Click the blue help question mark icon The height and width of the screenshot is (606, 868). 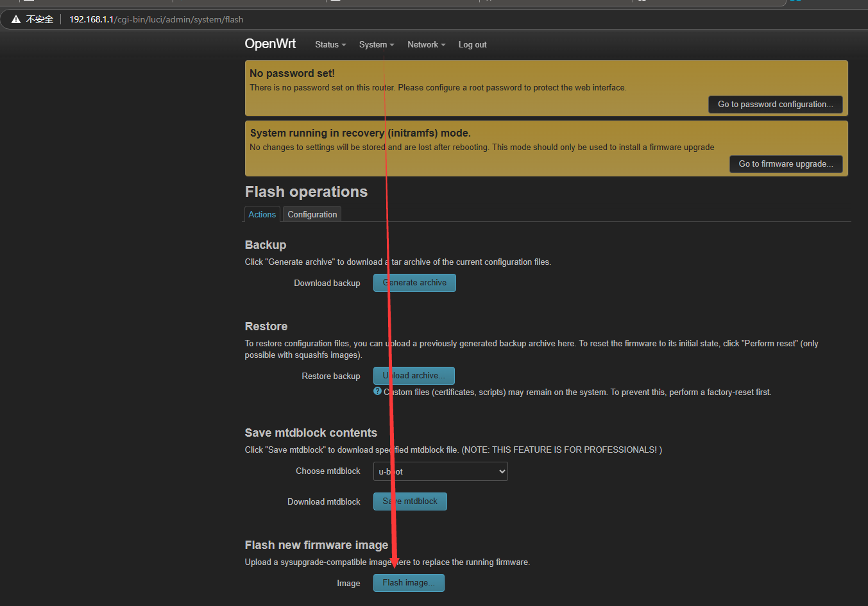(x=377, y=391)
